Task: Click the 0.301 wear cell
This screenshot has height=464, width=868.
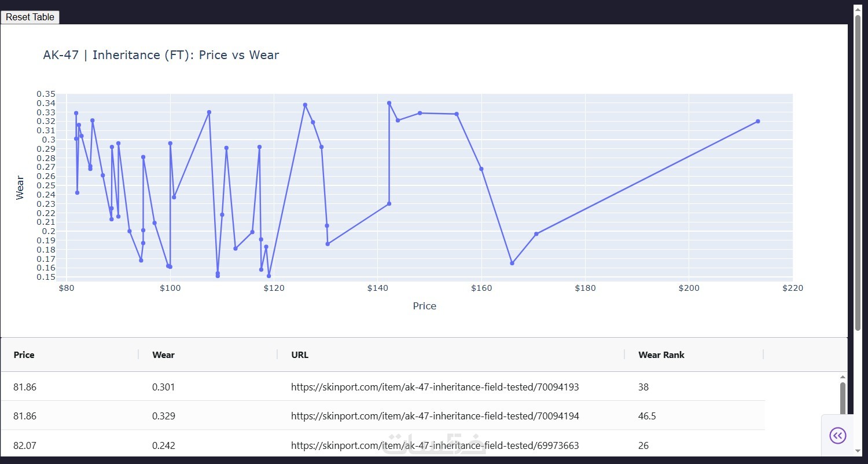Action: [x=163, y=387]
